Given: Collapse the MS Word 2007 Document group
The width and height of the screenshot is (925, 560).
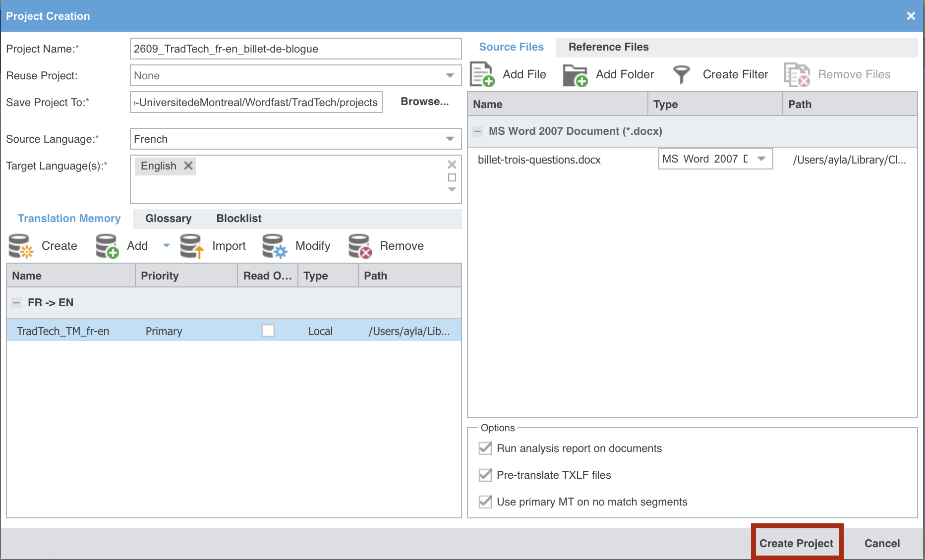Looking at the screenshot, I should tap(477, 131).
